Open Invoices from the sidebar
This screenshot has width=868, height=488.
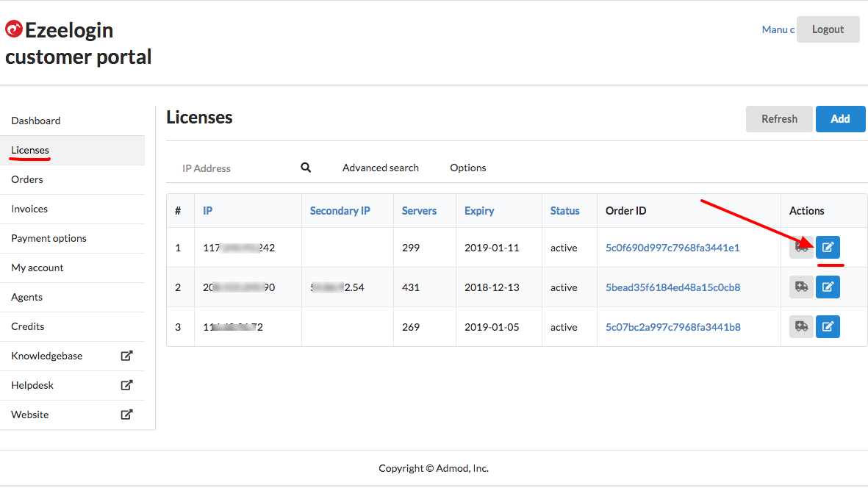point(73,209)
